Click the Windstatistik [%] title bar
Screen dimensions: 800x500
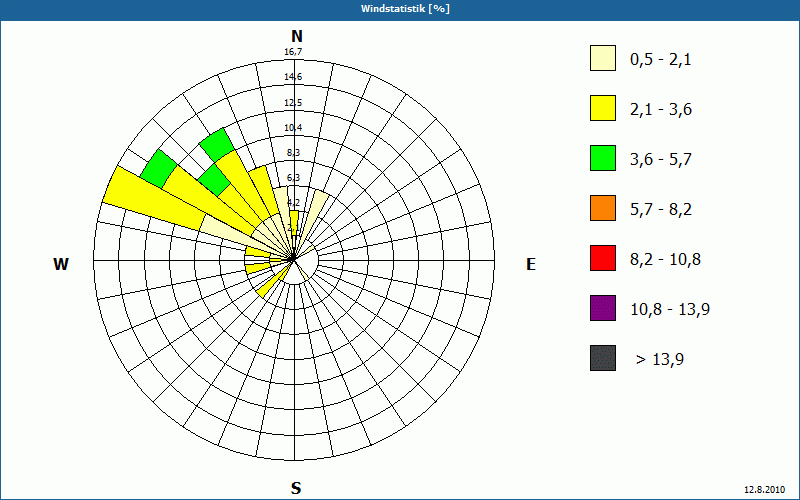[400, 9]
